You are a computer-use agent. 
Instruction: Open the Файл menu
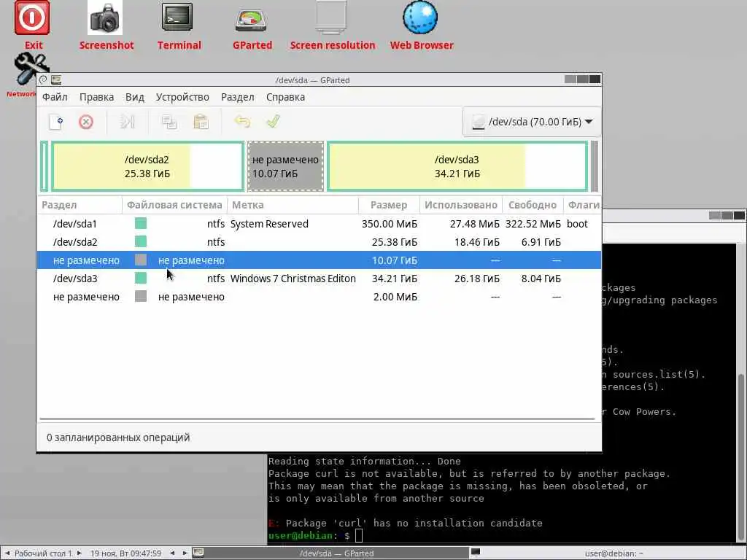(55, 97)
